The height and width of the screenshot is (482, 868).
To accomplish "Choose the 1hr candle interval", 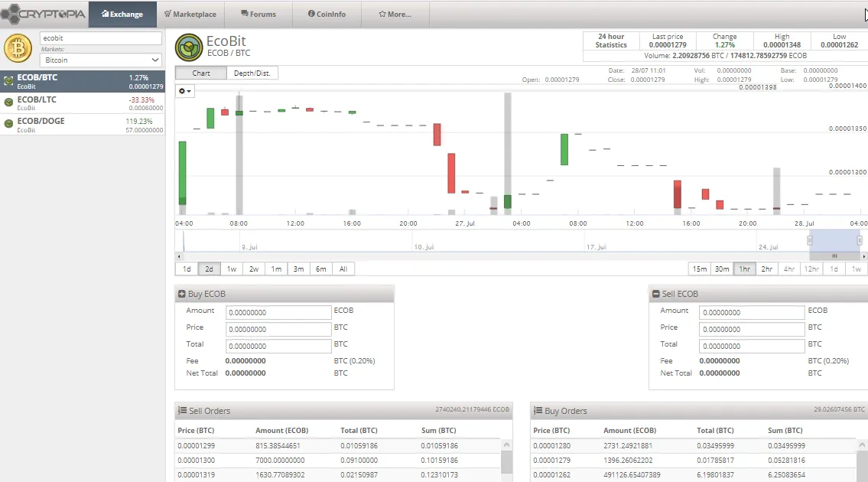I will (745, 269).
